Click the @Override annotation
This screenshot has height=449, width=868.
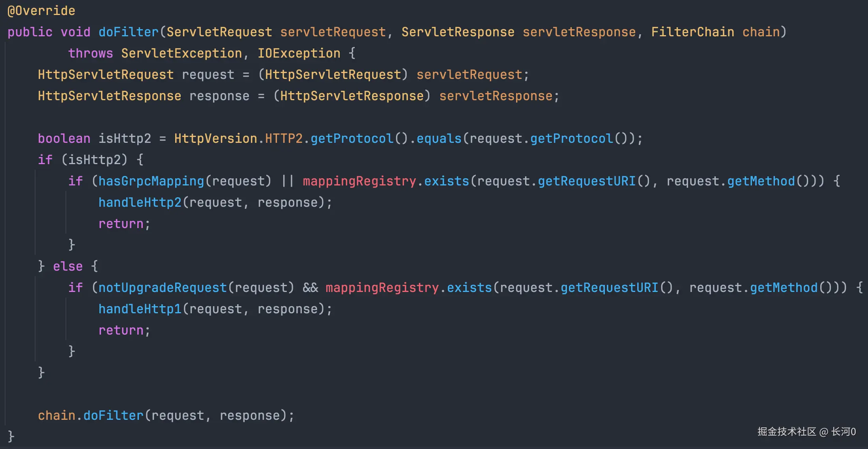(x=41, y=11)
